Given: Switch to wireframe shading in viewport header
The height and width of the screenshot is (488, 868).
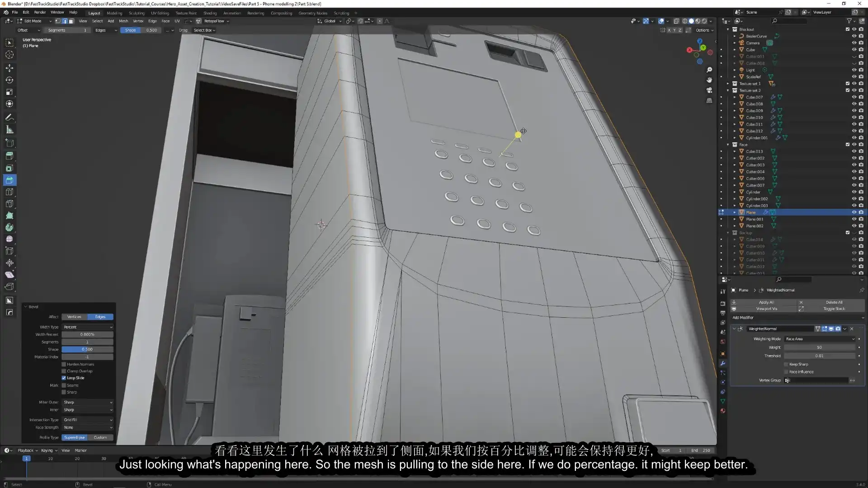Looking at the screenshot, I should (x=684, y=21).
